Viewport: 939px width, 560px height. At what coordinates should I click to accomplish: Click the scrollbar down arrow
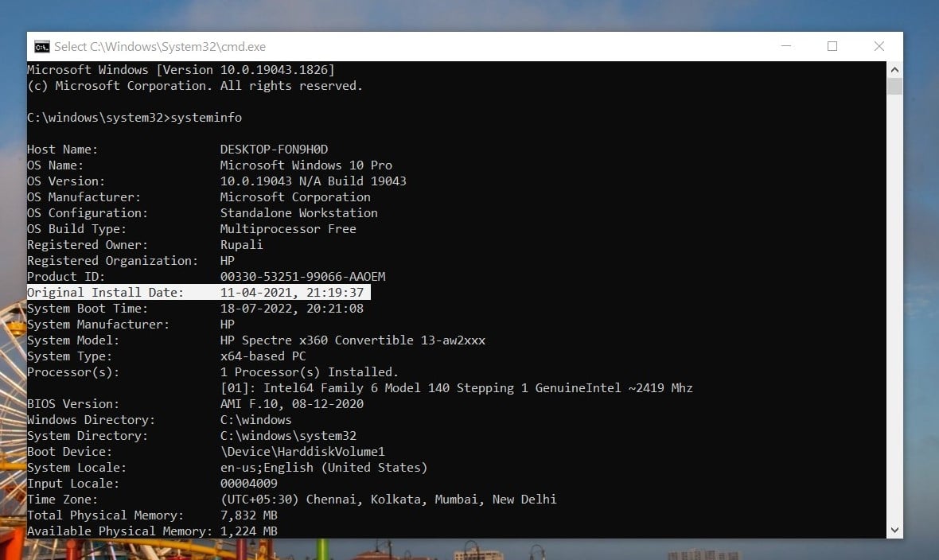pos(894,530)
